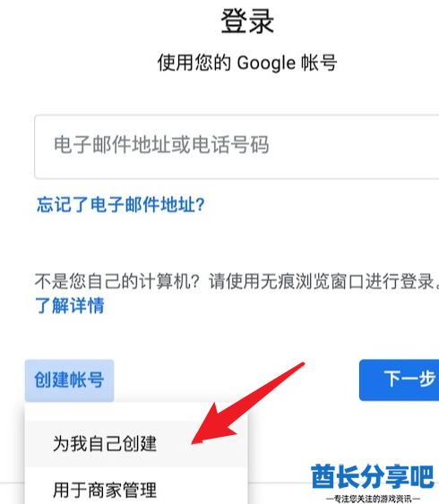Click the blue 下一步 button
Image resolution: width=439 pixels, height=504 pixels.
(399, 380)
